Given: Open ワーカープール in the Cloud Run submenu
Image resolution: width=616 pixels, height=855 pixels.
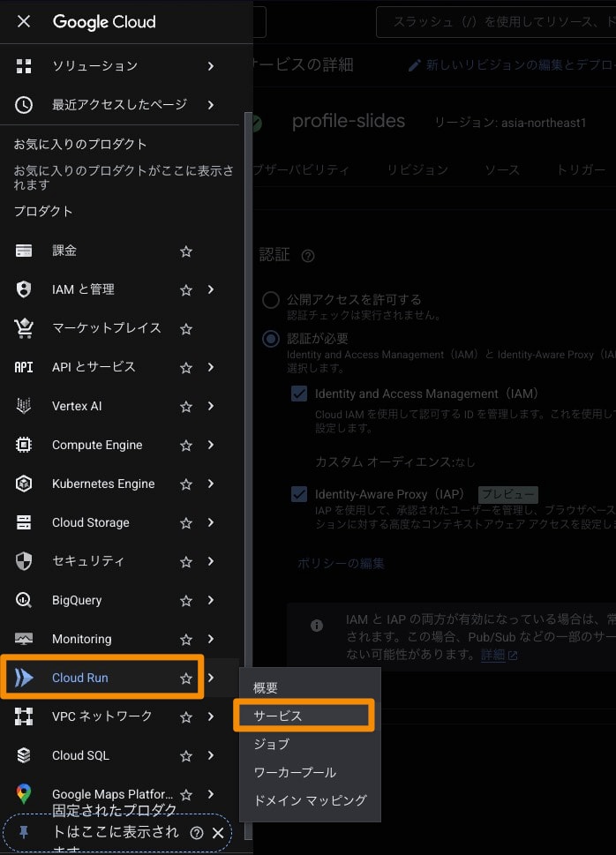Looking at the screenshot, I should tap(310, 772).
